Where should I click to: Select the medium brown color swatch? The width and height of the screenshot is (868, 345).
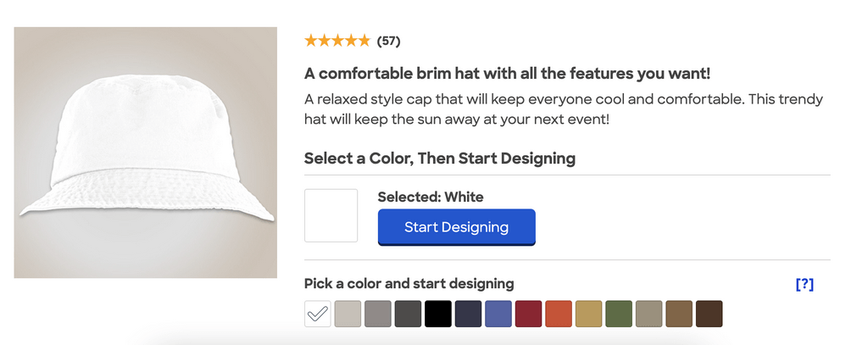point(679,314)
